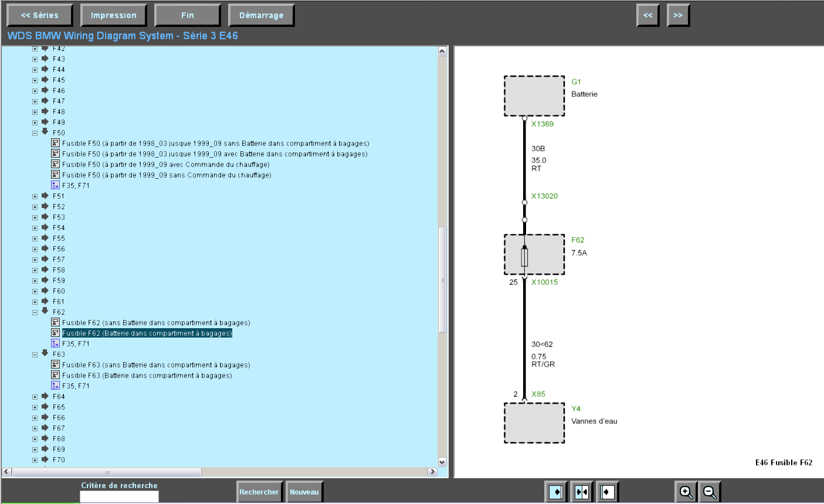Click the Démarrage button
The width and height of the screenshot is (824, 504).
point(262,15)
